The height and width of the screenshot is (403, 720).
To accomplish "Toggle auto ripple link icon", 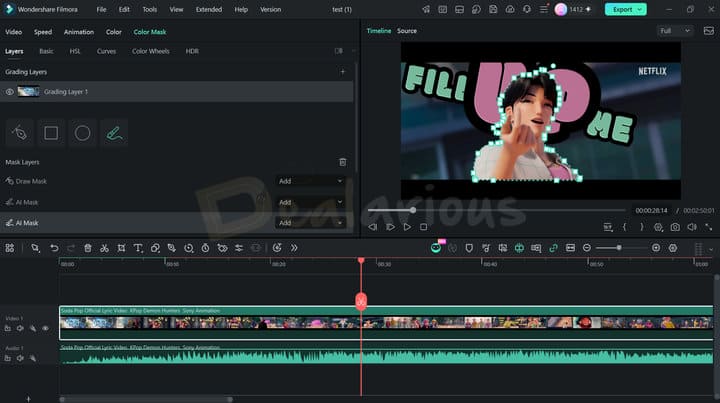I will tap(553, 248).
